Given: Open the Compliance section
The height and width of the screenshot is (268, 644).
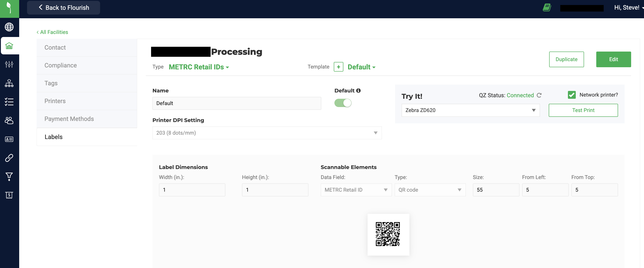Looking at the screenshot, I should point(61,65).
